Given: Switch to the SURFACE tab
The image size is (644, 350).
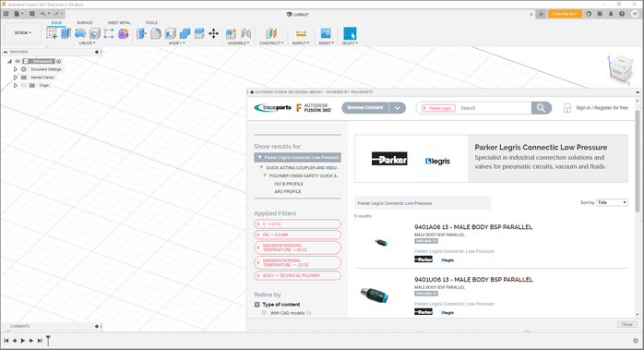Looking at the screenshot, I should coord(85,22).
